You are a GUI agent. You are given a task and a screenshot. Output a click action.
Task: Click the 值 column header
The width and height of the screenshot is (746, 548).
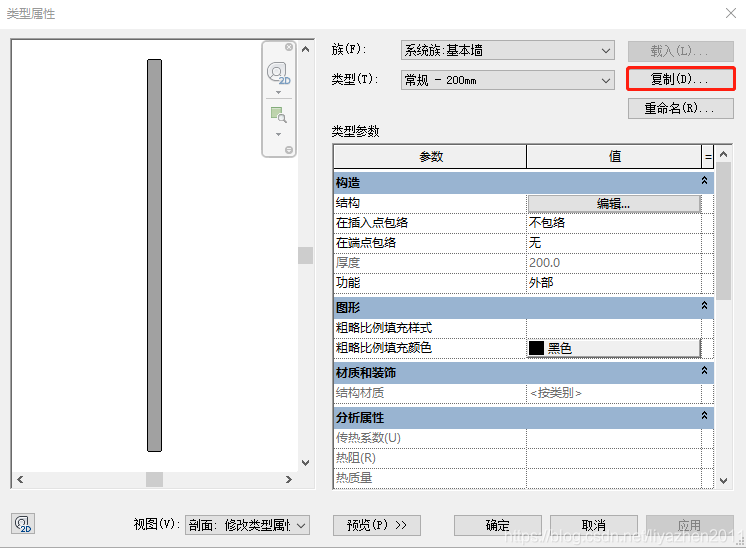click(614, 157)
